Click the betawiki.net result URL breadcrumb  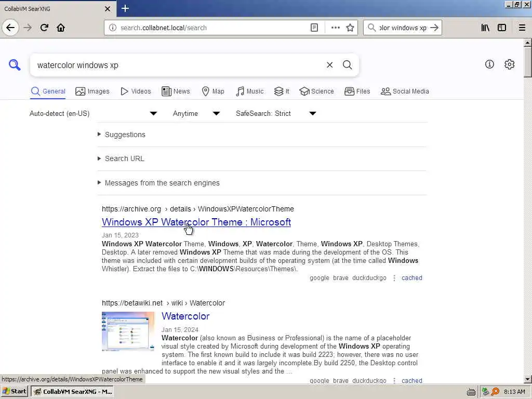[163, 303]
